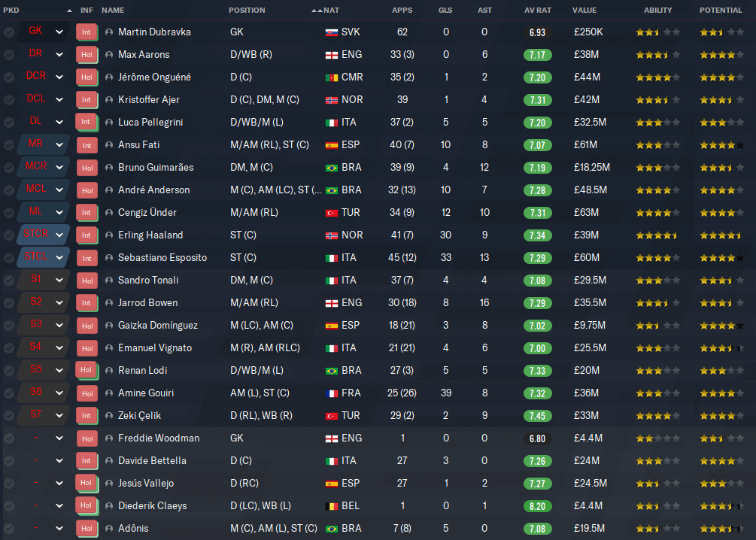This screenshot has width=756, height=540.
Task: Sort by the PKD column header
Action: tap(11, 10)
